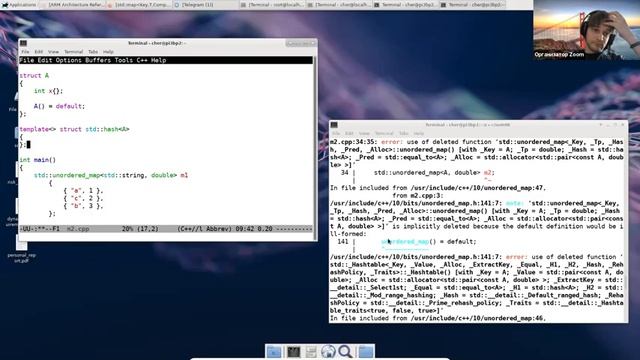
Task: Open Help menu in the left terminal window
Action: click(108, 52)
